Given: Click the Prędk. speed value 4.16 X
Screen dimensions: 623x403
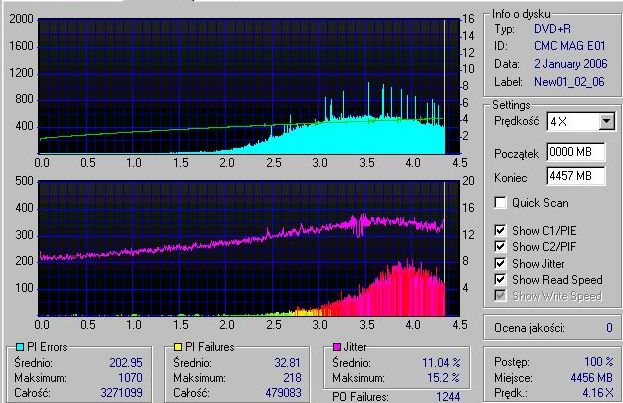Looking at the screenshot, I should [x=598, y=393].
